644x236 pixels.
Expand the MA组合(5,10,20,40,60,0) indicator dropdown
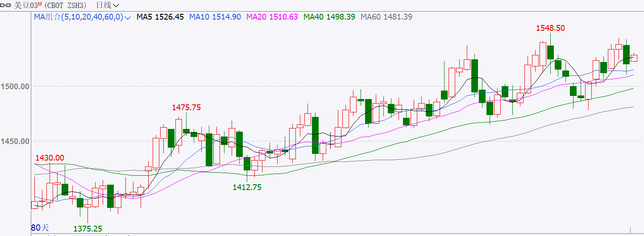pyautogui.click(x=83, y=17)
